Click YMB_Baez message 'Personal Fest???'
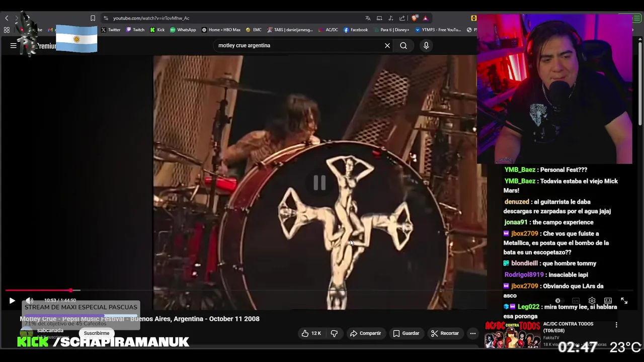Screen dimensions: 644x362 546,170
